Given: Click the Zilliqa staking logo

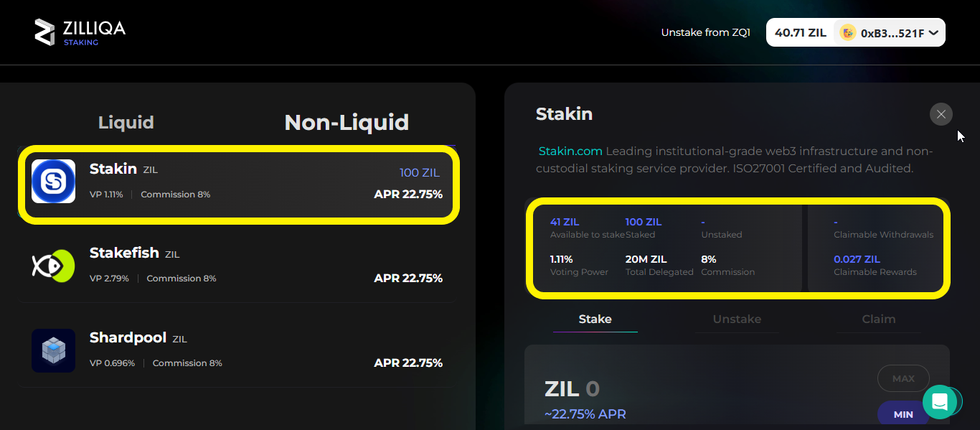Looking at the screenshot, I should [79, 32].
